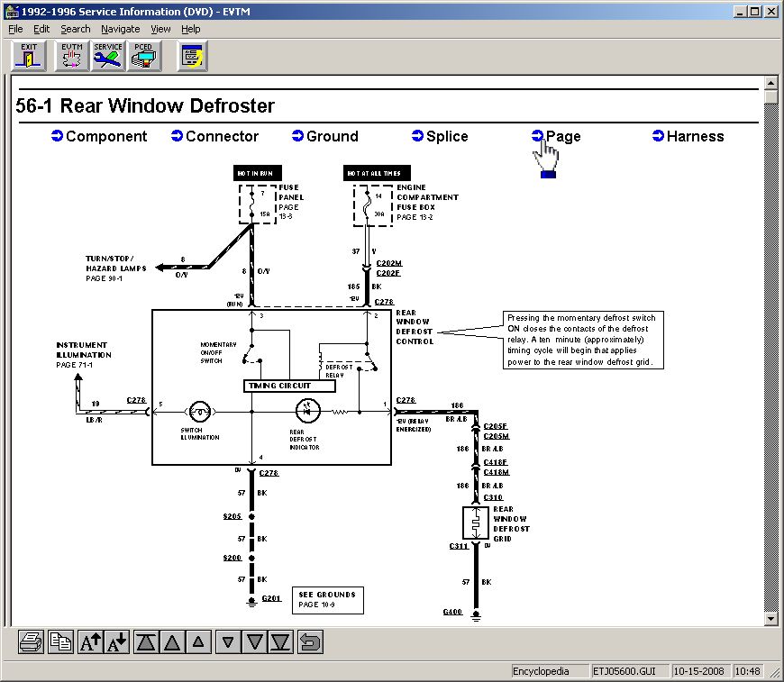Click the EXIT toolbar icon
Image resolution: width=784 pixels, height=682 pixels.
coord(29,56)
